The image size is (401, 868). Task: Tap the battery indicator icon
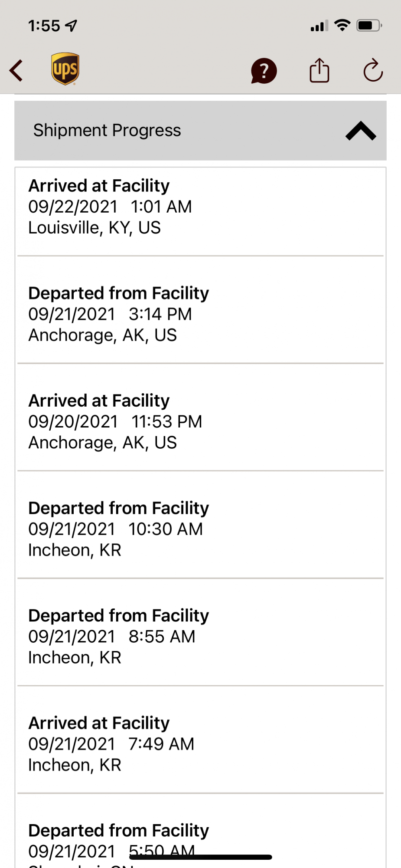tap(369, 26)
